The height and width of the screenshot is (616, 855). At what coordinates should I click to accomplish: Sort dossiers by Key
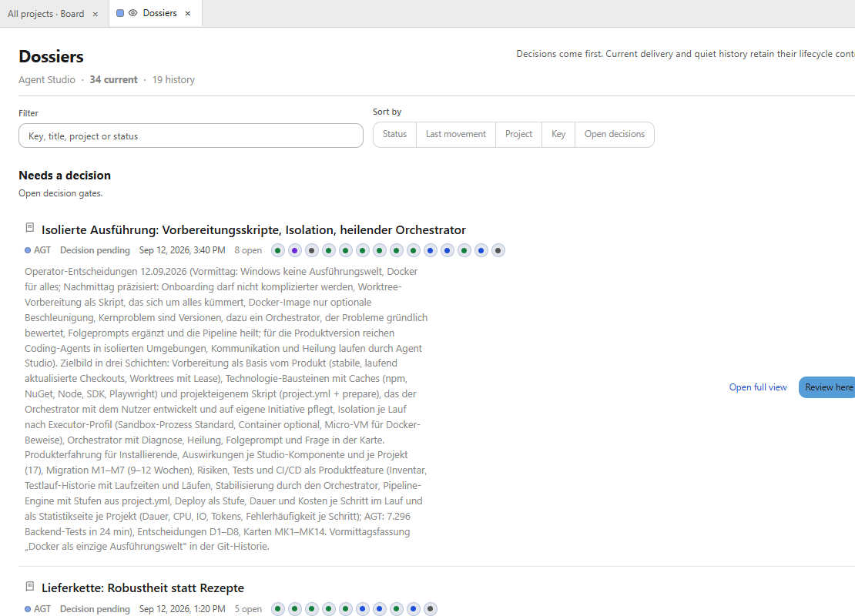tap(558, 135)
